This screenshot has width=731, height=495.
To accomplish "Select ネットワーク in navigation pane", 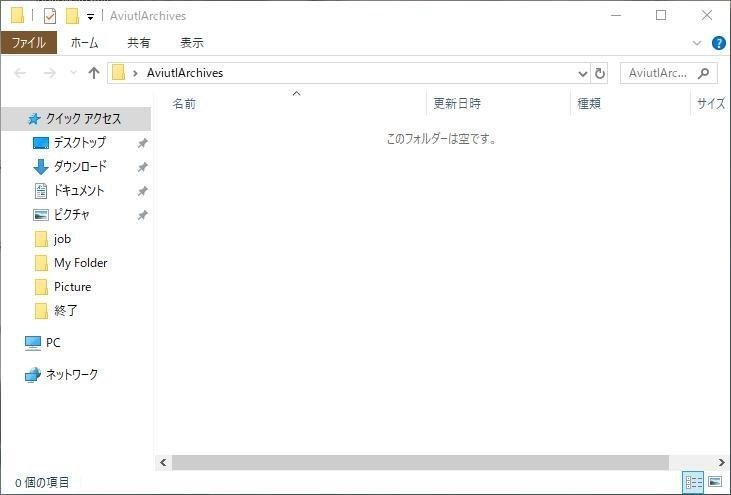I will tap(72, 375).
